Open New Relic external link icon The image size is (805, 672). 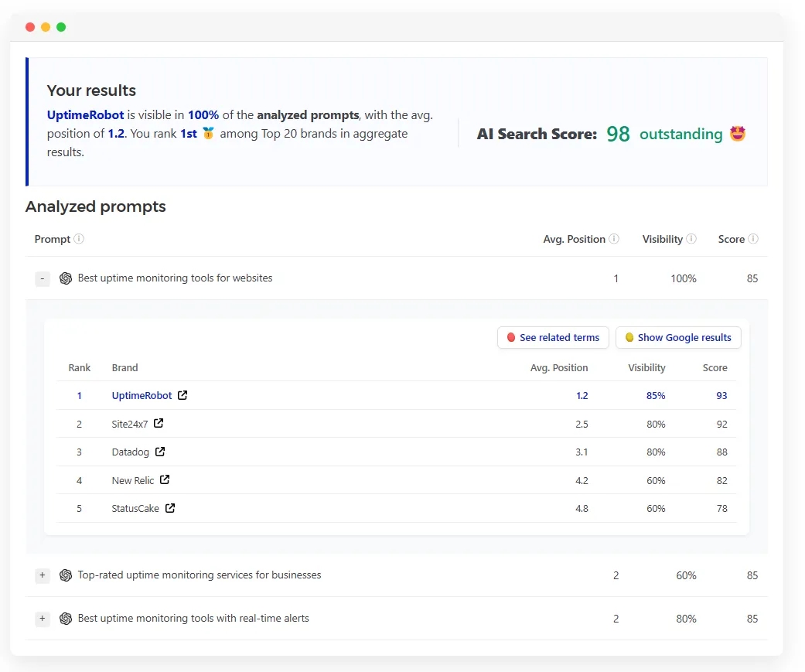pyautogui.click(x=165, y=480)
